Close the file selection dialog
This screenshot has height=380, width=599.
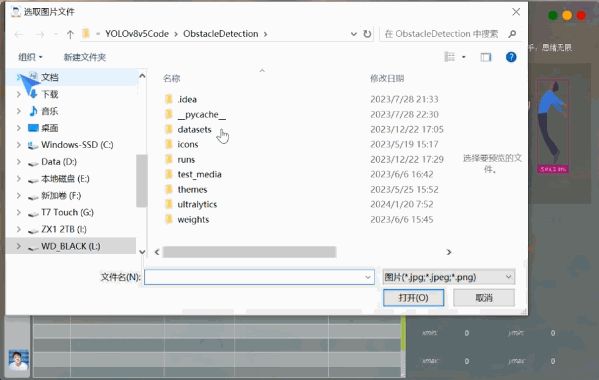[516, 12]
